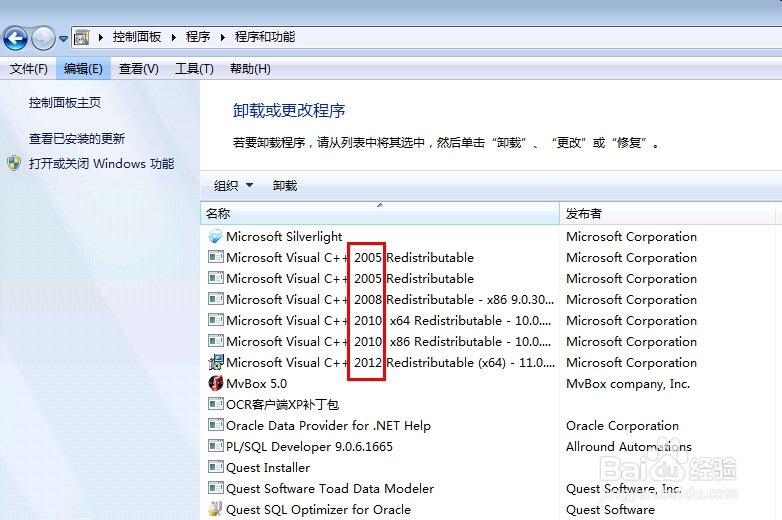Screen dimensions: 782x520
Task: Select PL/SQL Developer 9.0.6.1665 entry
Action: [x=309, y=446]
